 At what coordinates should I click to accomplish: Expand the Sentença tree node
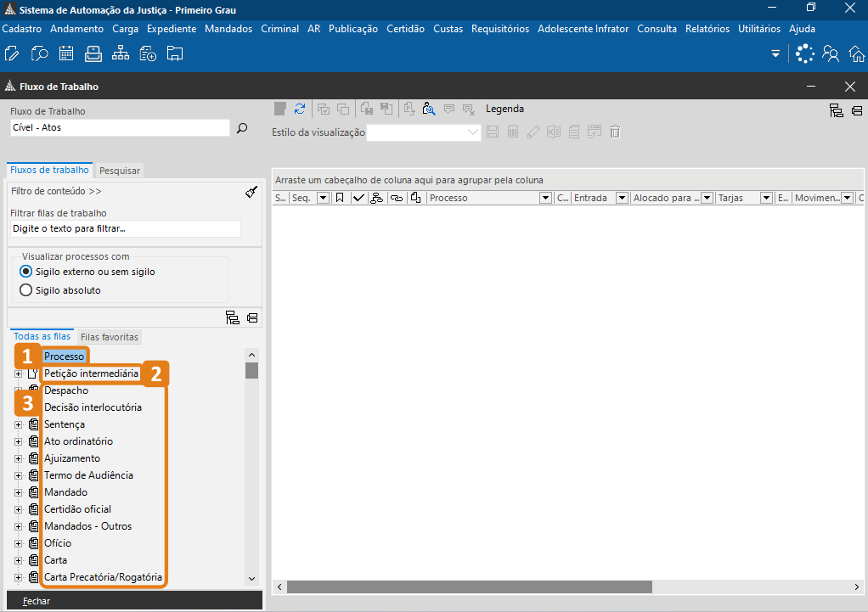[x=18, y=424]
